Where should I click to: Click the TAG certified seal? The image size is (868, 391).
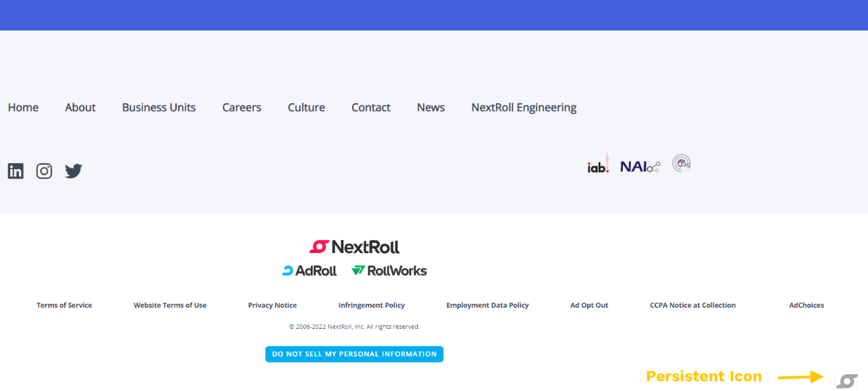click(681, 163)
